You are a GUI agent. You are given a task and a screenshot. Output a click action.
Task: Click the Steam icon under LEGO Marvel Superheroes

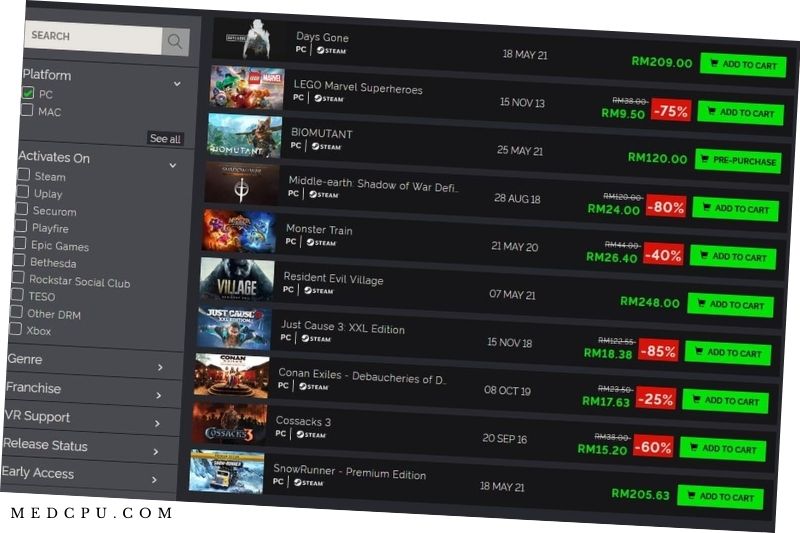pos(329,98)
